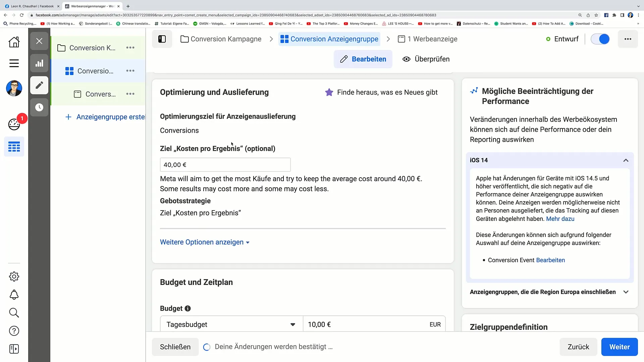This screenshot has width=644, height=362.
Task: Switch to the Überprüfen tab
Action: pyautogui.click(x=426, y=59)
